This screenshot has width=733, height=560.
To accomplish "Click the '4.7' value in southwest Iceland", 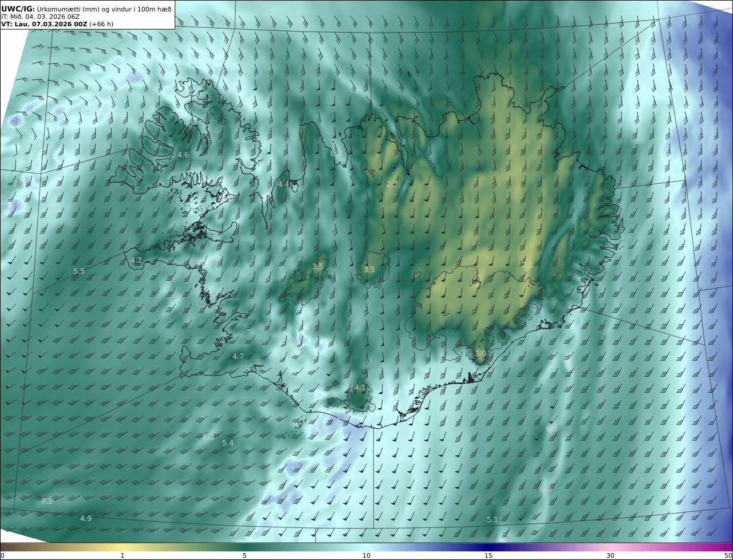I will pyautogui.click(x=238, y=356).
